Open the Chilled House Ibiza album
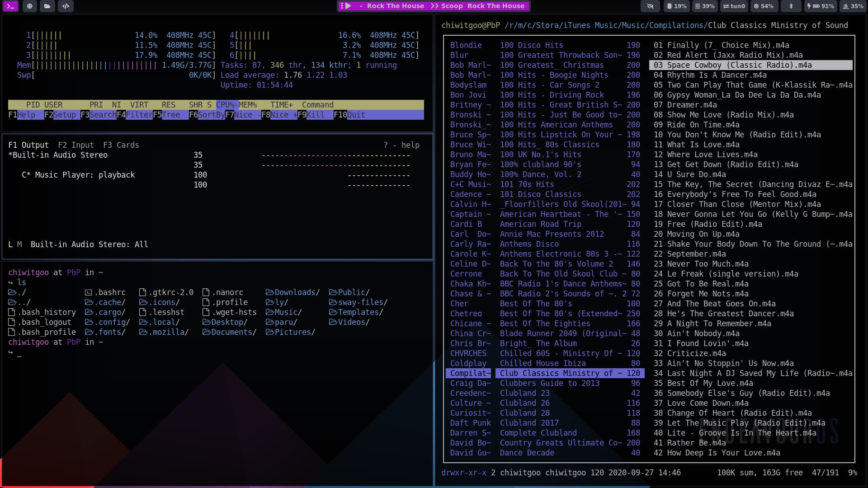This screenshot has width=868, height=488. 570,363
